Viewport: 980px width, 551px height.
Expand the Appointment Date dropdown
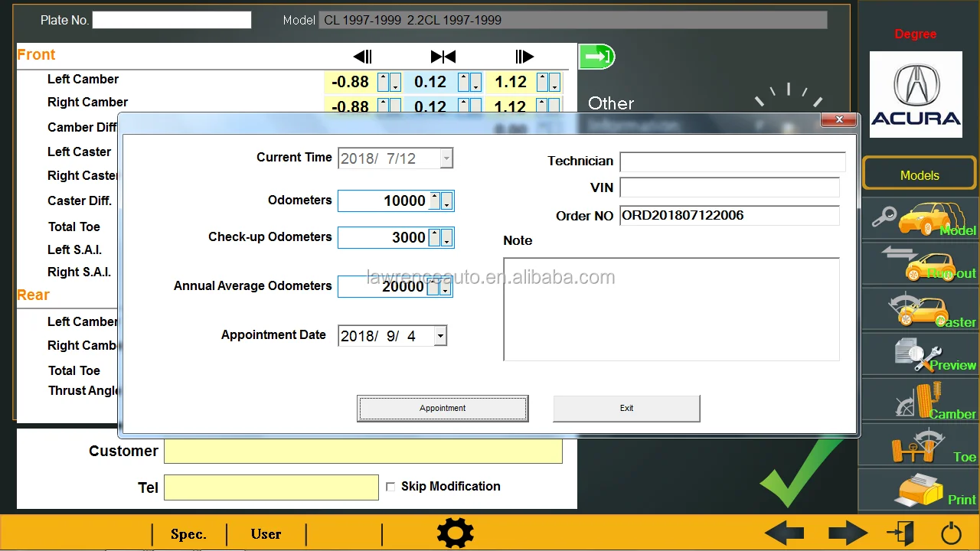pyautogui.click(x=439, y=336)
